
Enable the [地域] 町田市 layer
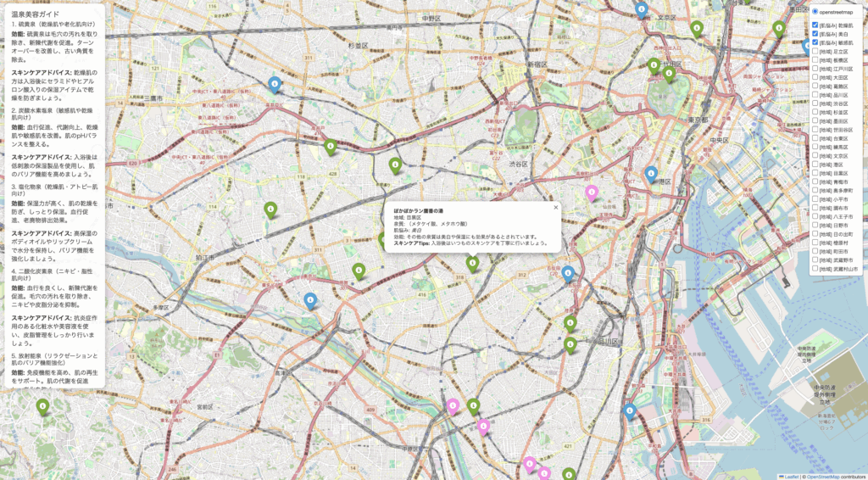(815, 251)
